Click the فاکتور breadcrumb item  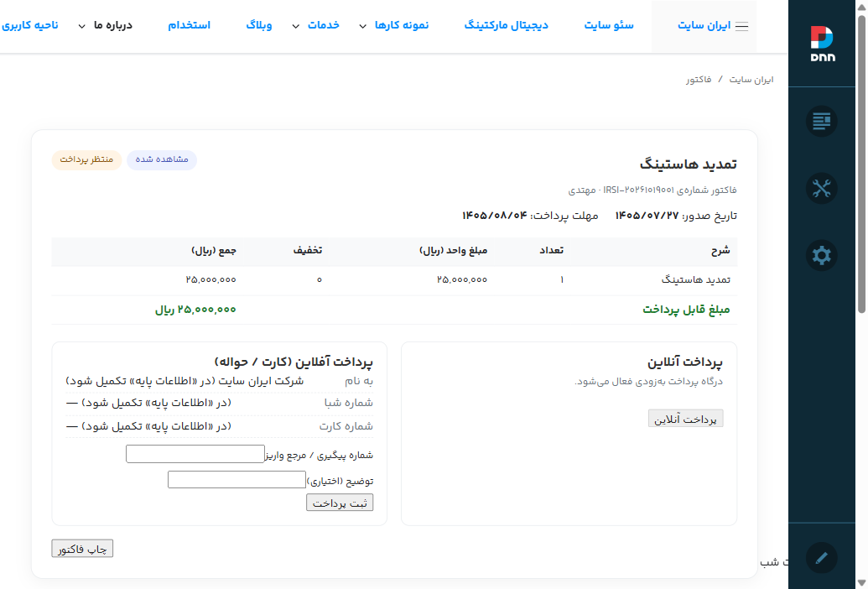click(x=699, y=80)
